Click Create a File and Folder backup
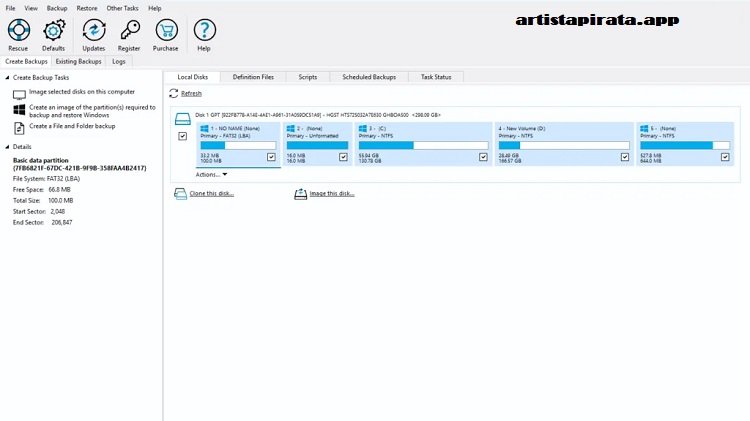Image resolution: width=750 pixels, height=421 pixels. tap(72, 126)
